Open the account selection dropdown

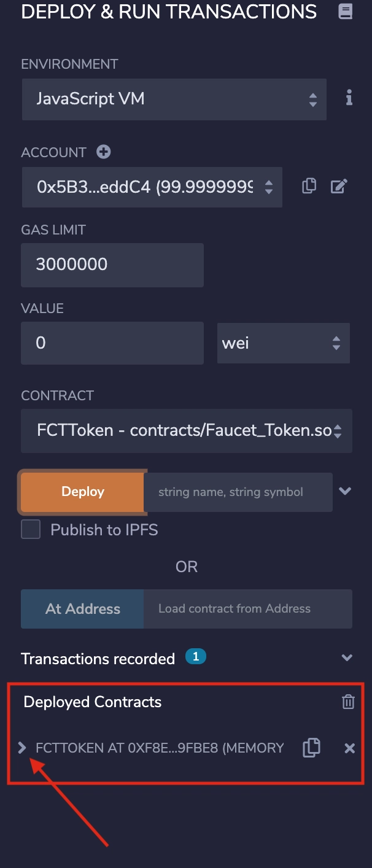click(x=152, y=187)
